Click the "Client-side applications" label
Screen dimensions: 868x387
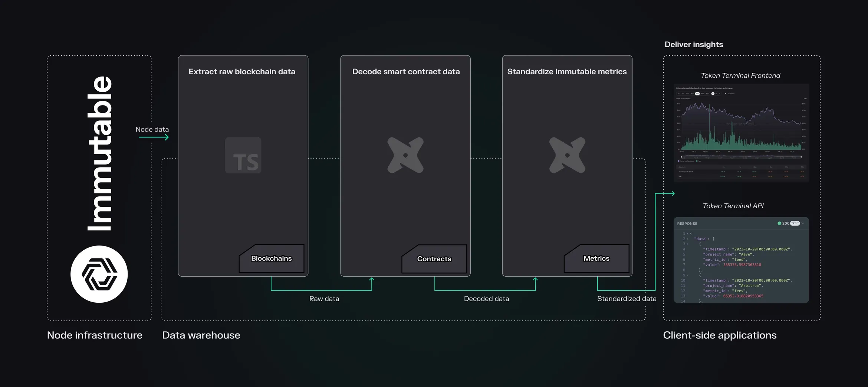tap(720, 335)
